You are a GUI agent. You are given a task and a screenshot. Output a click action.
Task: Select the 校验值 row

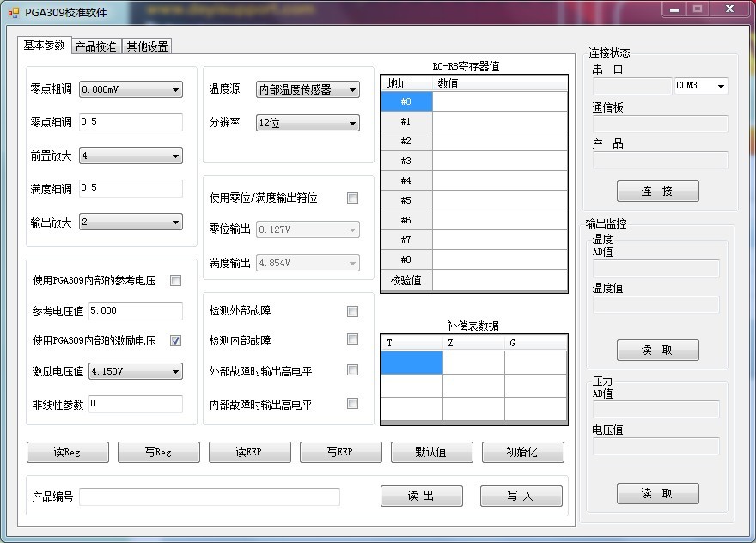coord(474,280)
